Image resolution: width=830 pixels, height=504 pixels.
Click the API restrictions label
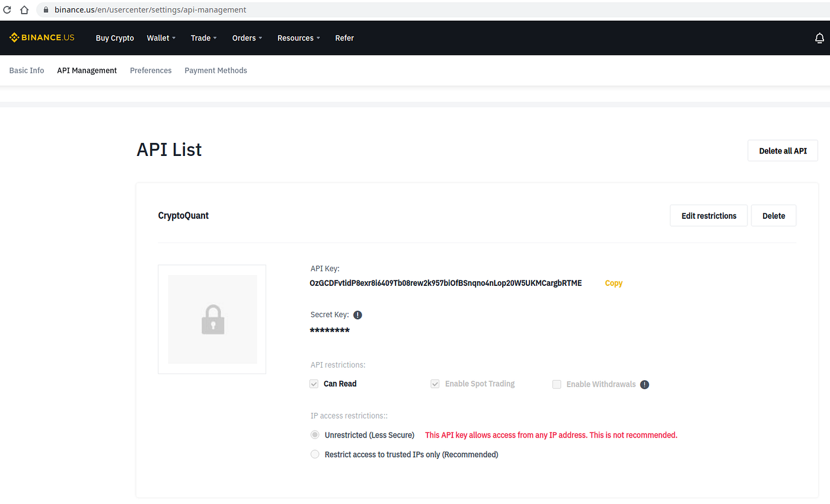tap(338, 365)
